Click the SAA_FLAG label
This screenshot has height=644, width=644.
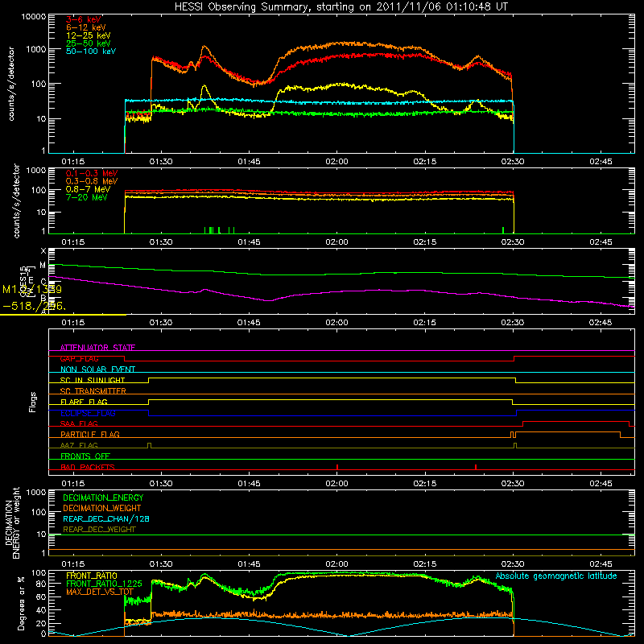(x=79, y=423)
